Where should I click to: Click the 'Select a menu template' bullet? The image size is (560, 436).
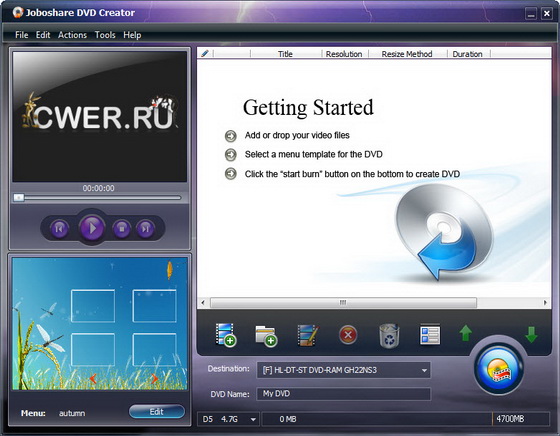coord(231,155)
